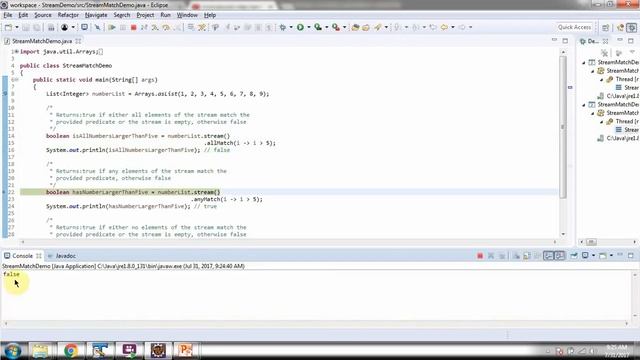Open the Help menu
Image resolution: width=640 pixels, height=360 pixels.
coord(210,15)
